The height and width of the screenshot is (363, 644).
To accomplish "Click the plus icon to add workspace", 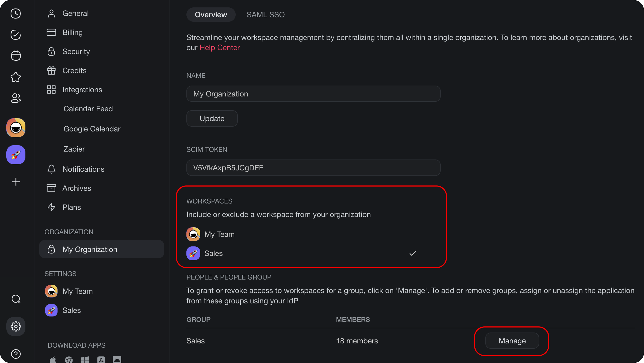I will pyautogui.click(x=16, y=182).
